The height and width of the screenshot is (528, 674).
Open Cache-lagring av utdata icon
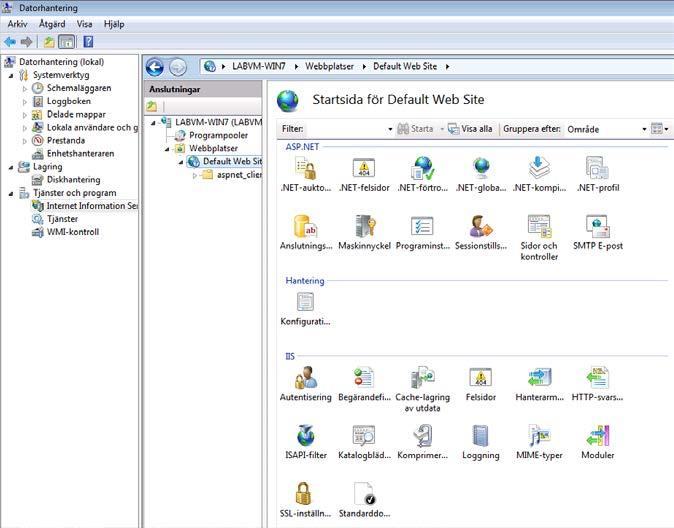[423, 378]
